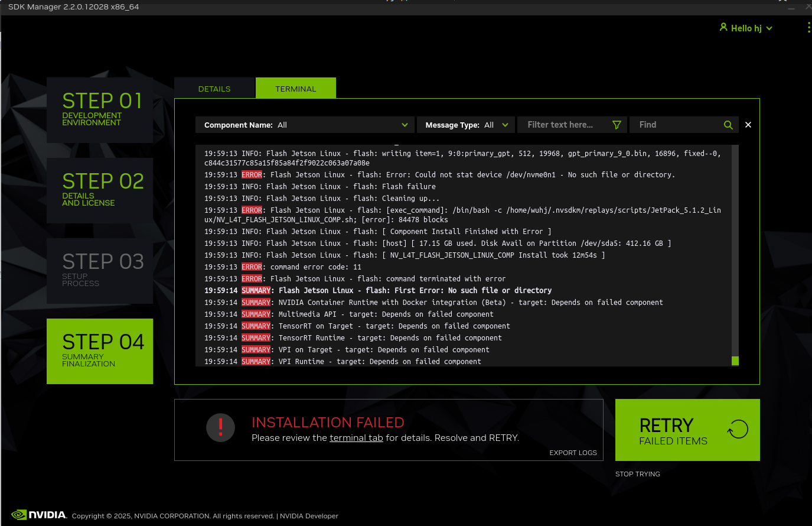Switch to the DETAILS tab
The image size is (812, 526).
[214, 89]
